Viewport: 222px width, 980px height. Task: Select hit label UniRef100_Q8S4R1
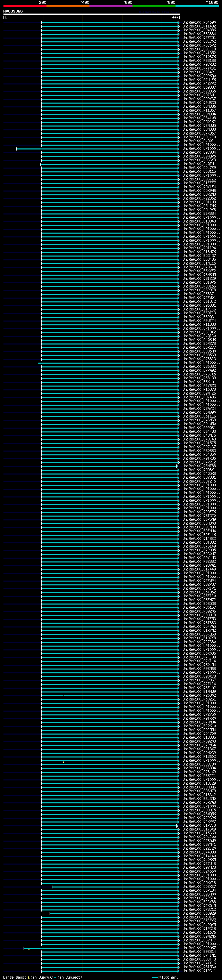pyautogui.click(x=199, y=72)
